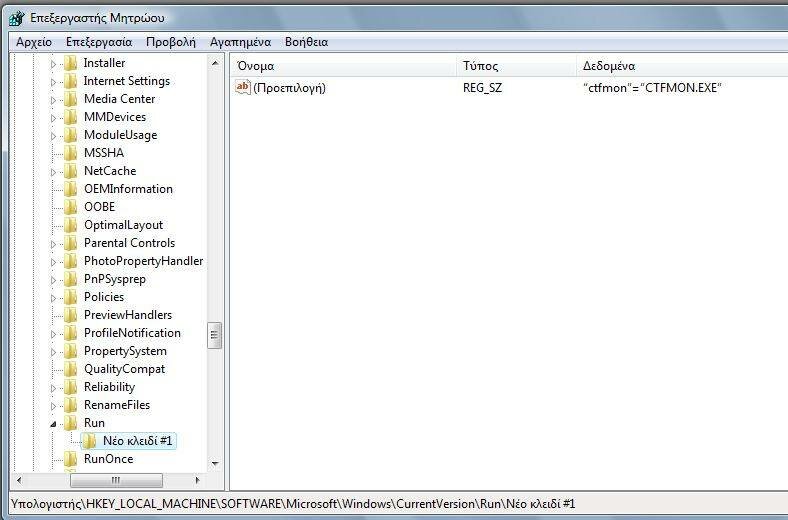Click the tree scroll down arrow
Image resolution: width=788 pixels, height=520 pixels.
point(215,463)
